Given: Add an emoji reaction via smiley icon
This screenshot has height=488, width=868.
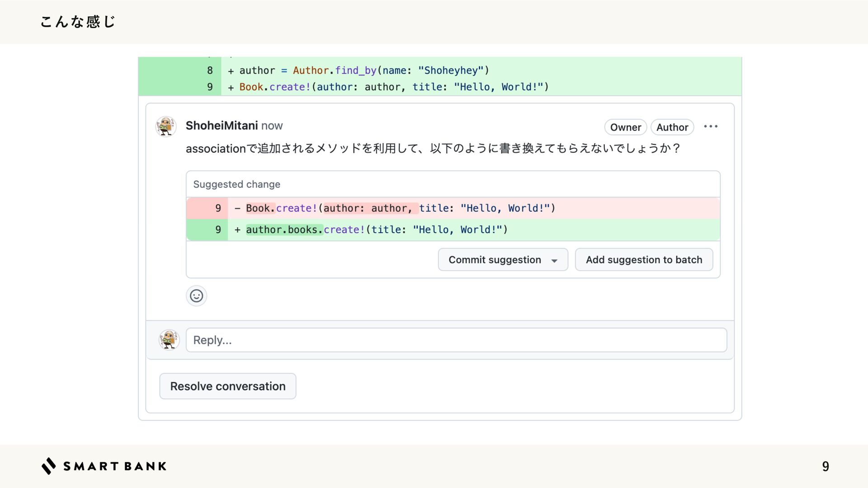Looking at the screenshot, I should pos(196,296).
